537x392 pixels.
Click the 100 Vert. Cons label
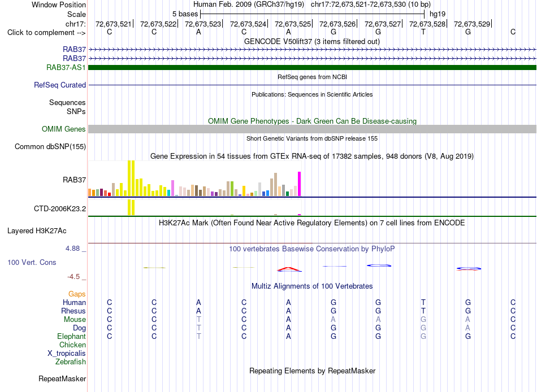[32, 262]
